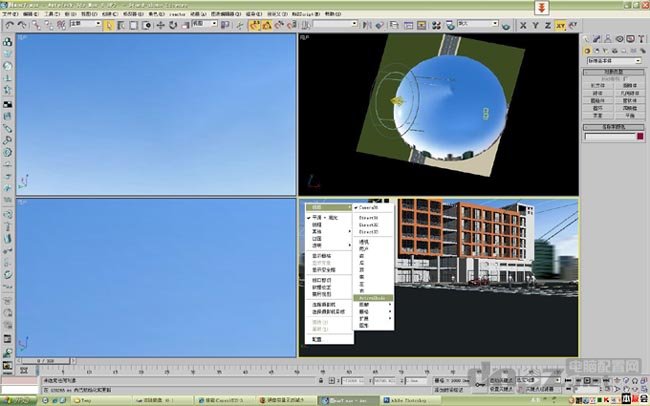Image resolution: width=650 pixels, height=406 pixels.
Task: Toggle the checked smooth + highlights shading option
Action: coord(326,217)
